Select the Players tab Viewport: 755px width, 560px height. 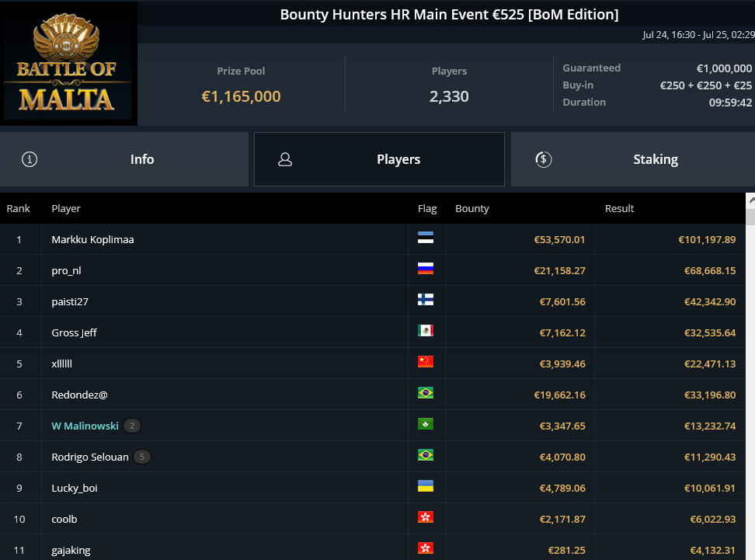click(x=379, y=159)
